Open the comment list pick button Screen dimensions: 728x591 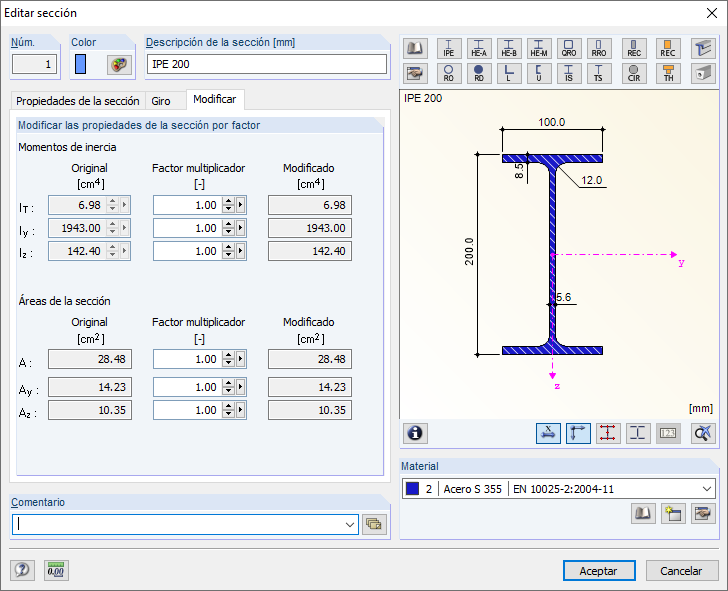point(374,524)
